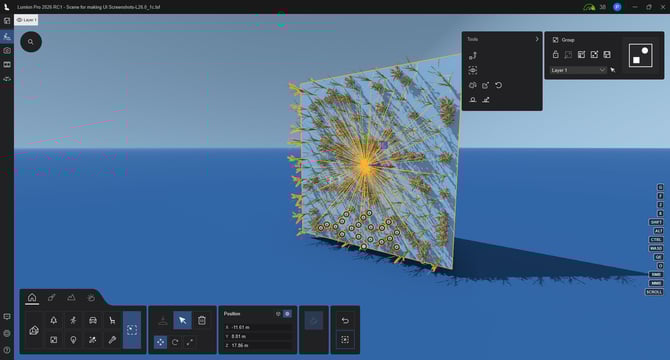Image resolution: width=670 pixels, height=360 pixels.
Task: Click the Tools icon left of randomize rotation
Action: 473,85
